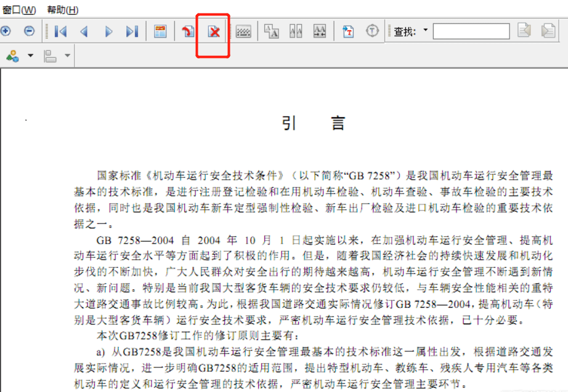Viewport: 568px width, 392px height.
Task: Click inside the search input field
Action: pyautogui.click(x=471, y=30)
